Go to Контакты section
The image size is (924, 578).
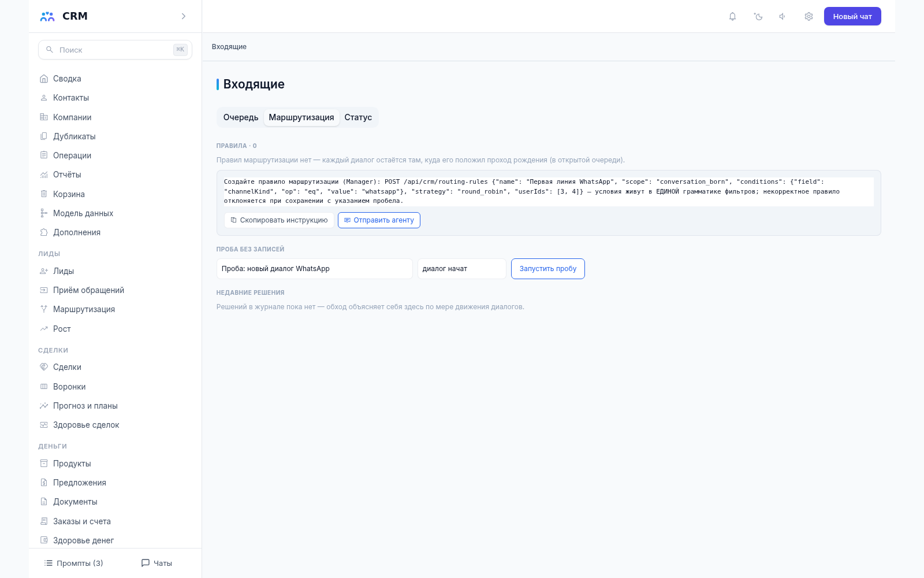tap(115, 98)
